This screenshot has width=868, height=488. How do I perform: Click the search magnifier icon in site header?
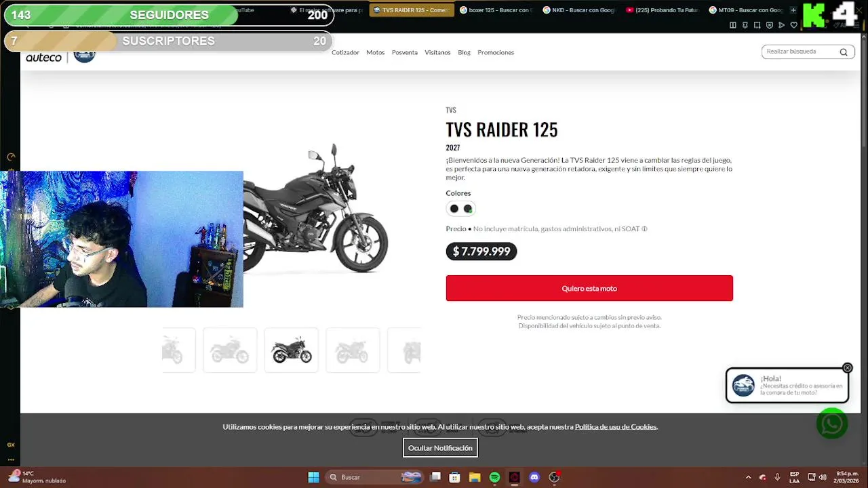(844, 52)
